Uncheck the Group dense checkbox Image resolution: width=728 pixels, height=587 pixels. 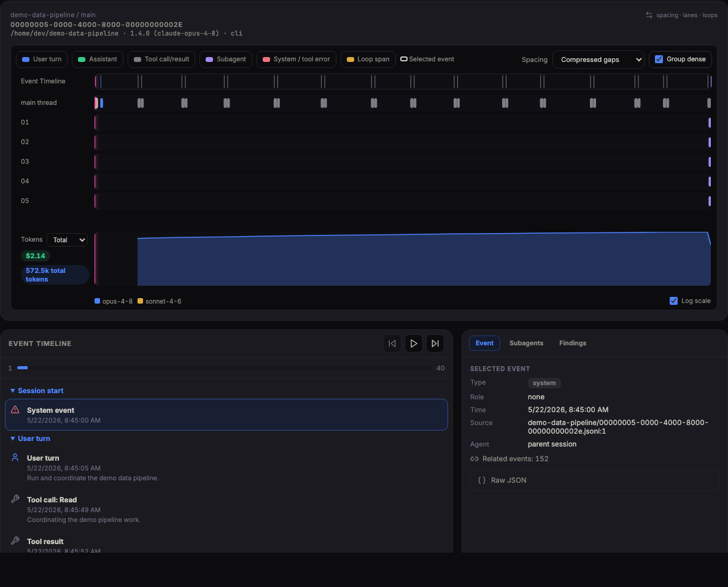pos(659,59)
